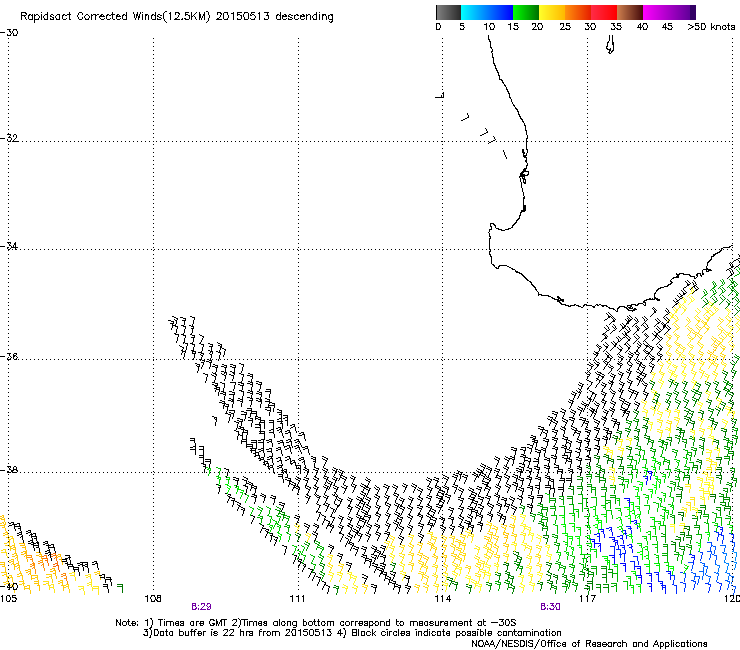The height and width of the screenshot is (650, 740).
Task: Click the longitude label '108'
Action: point(153,599)
